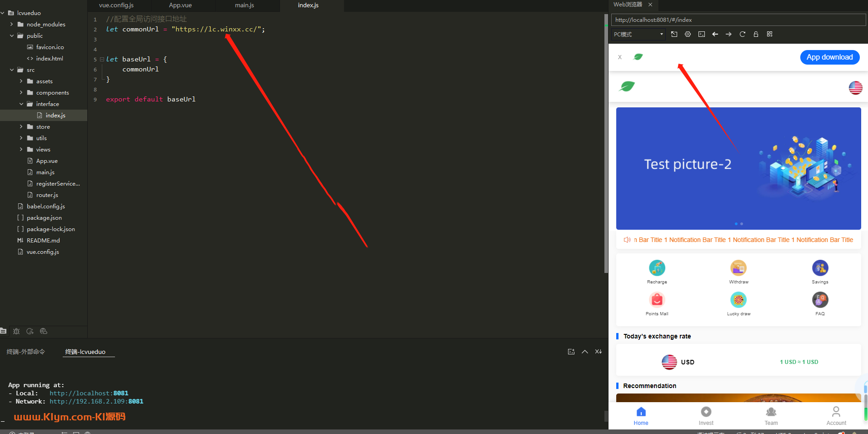Collapse the terminal panel with up chevron
The image size is (868, 434).
[585, 352]
